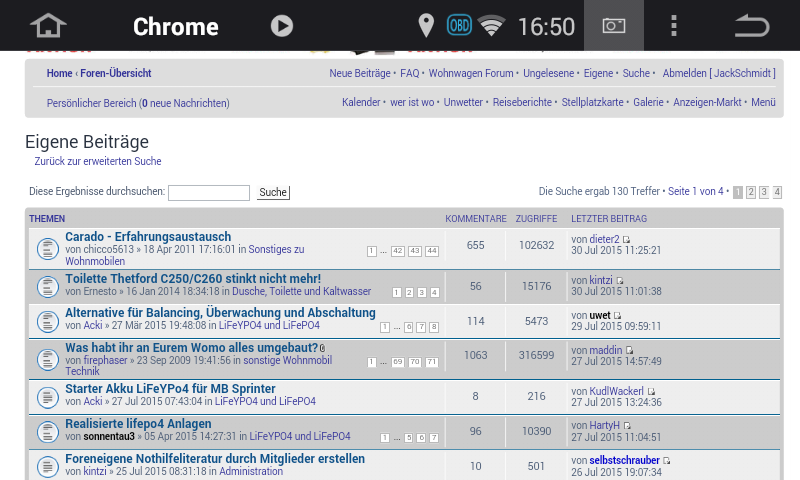
Task: Open the three-dot overflow menu
Action: (x=674, y=26)
